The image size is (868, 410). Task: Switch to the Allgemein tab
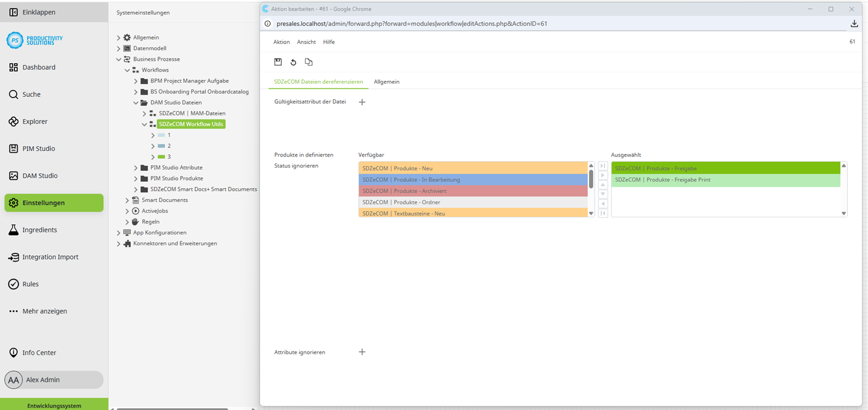(386, 81)
